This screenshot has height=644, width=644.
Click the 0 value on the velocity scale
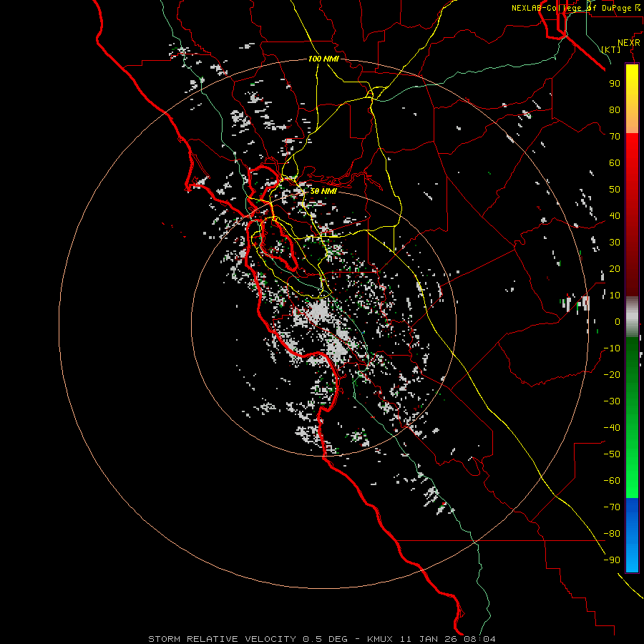(618, 321)
